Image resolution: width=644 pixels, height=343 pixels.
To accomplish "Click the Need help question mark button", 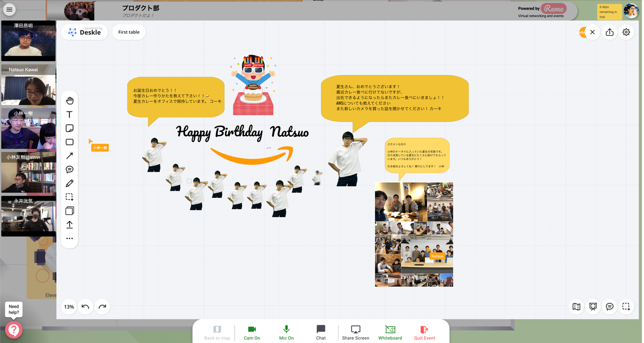I will (13, 330).
